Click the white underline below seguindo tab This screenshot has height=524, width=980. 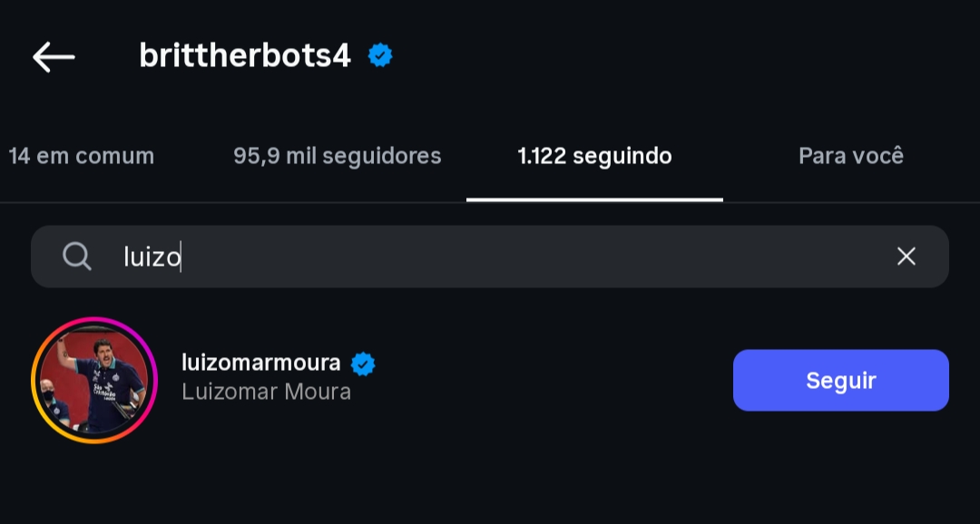pyautogui.click(x=594, y=199)
